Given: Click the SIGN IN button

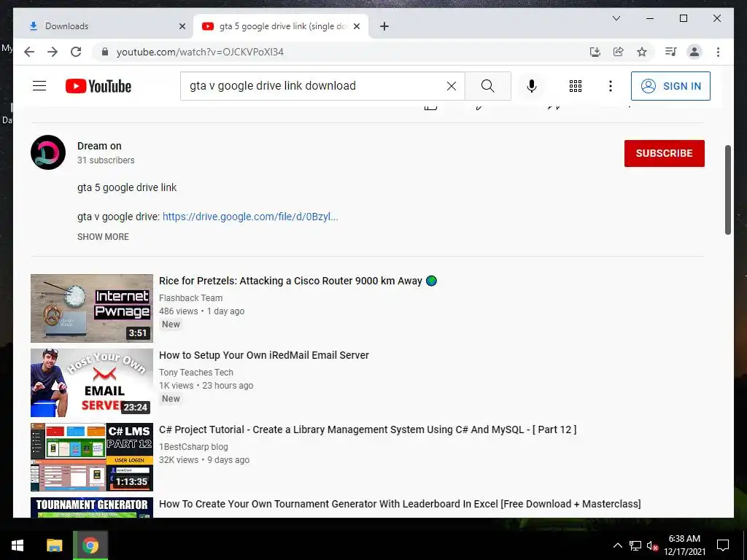Looking at the screenshot, I should point(670,86).
